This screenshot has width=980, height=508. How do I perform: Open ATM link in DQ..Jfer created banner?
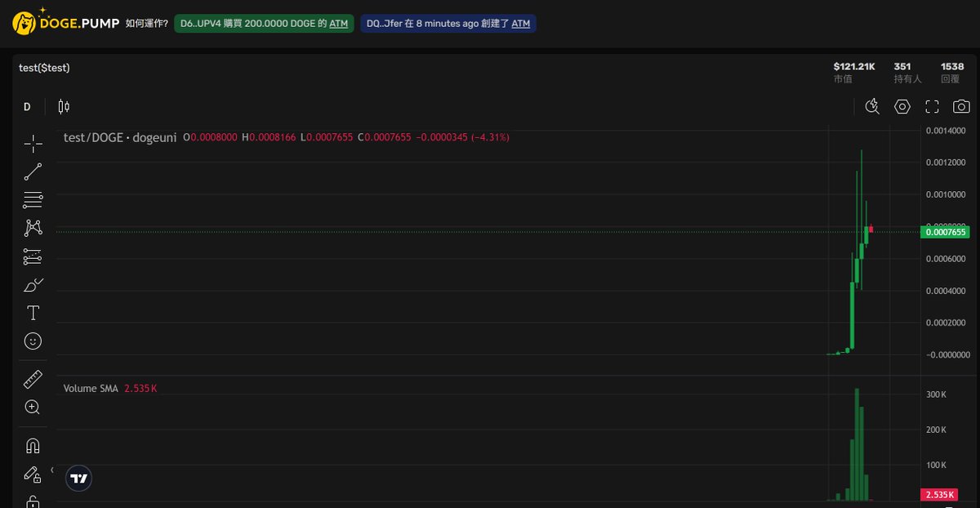coord(520,24)
